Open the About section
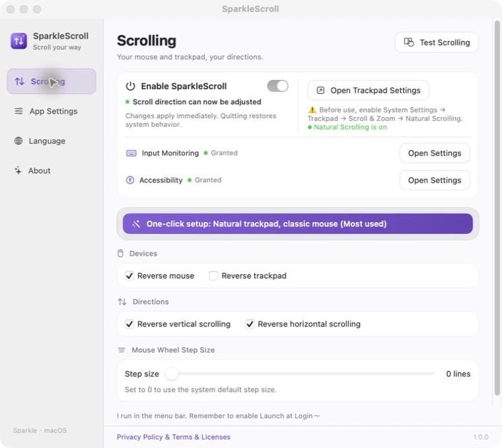502x448 pixels. point(52,170)
